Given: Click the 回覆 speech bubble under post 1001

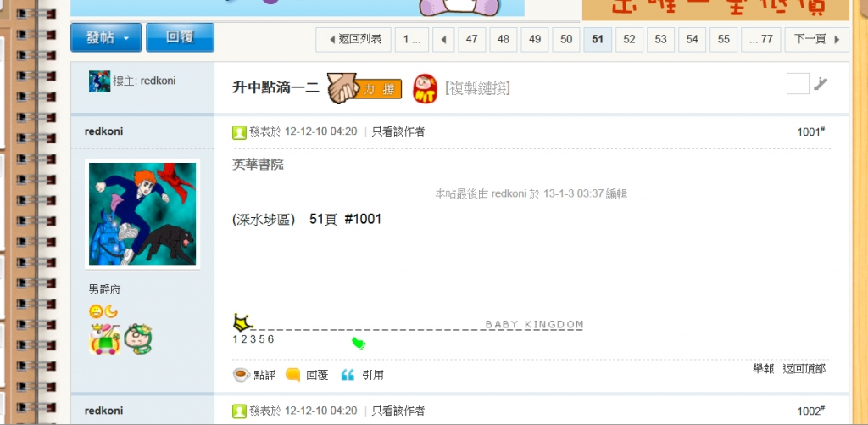Looking at the screenshot, I should pyautogui.click(x=292, y=375).
